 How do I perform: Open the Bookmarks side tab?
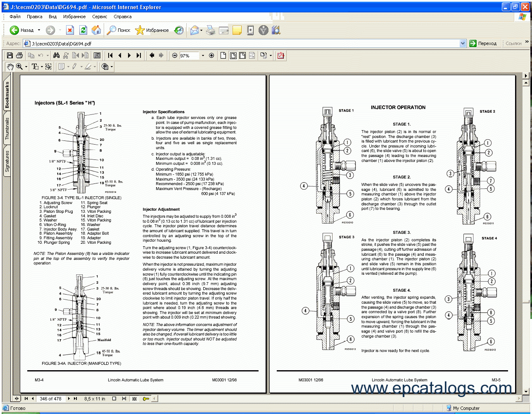(x=7, y=95)
